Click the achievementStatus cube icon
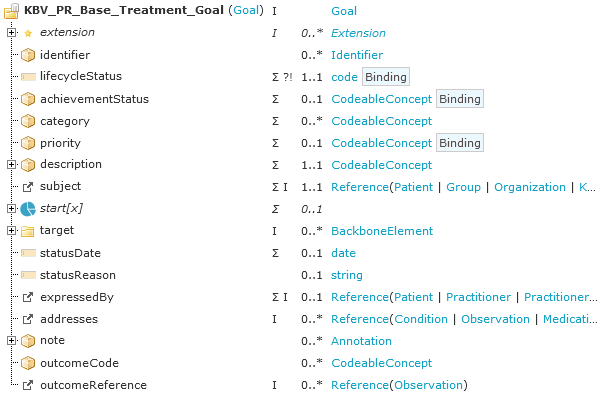607x396 pixels. tap(28, 99)
